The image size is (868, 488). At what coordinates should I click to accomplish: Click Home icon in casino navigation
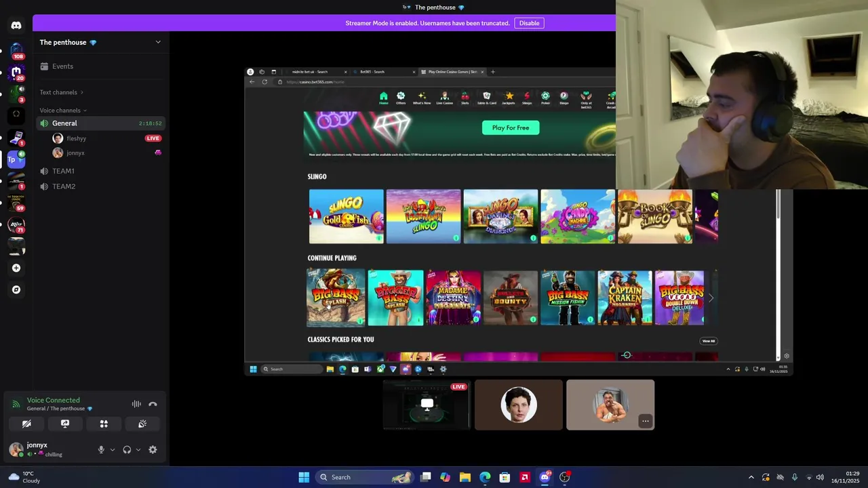383,98
